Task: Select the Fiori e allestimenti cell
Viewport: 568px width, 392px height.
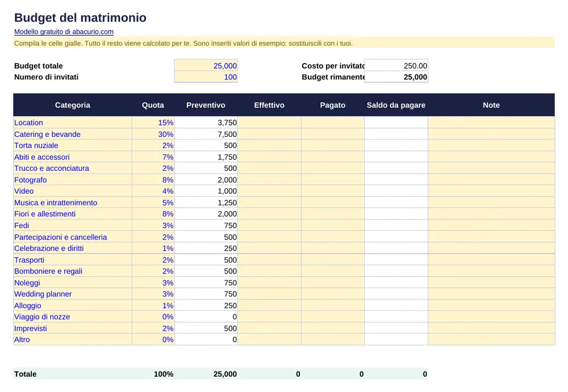Action: [x=73, y=213]
